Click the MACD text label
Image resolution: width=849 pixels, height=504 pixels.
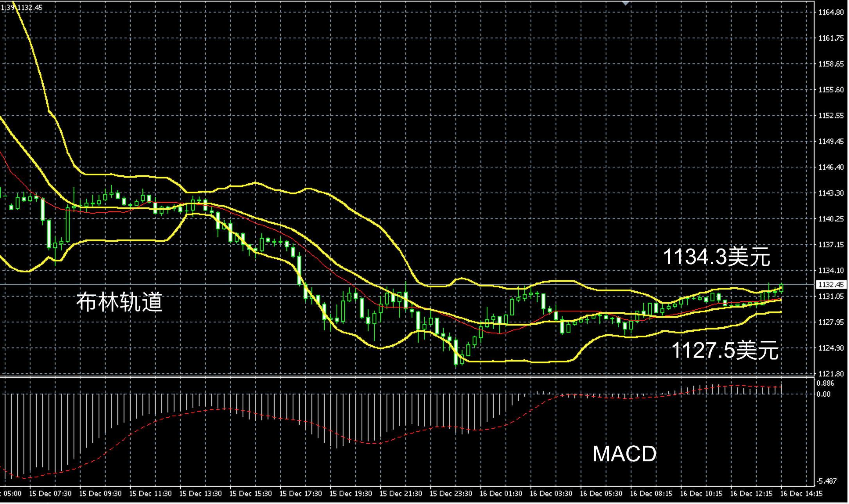coord(624,454)
